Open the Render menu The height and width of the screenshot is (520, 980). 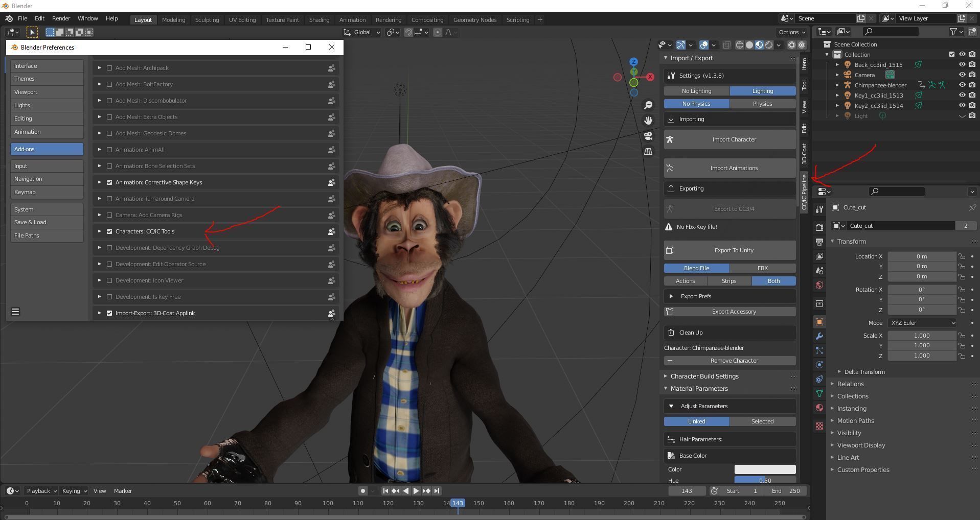[61, 18]
